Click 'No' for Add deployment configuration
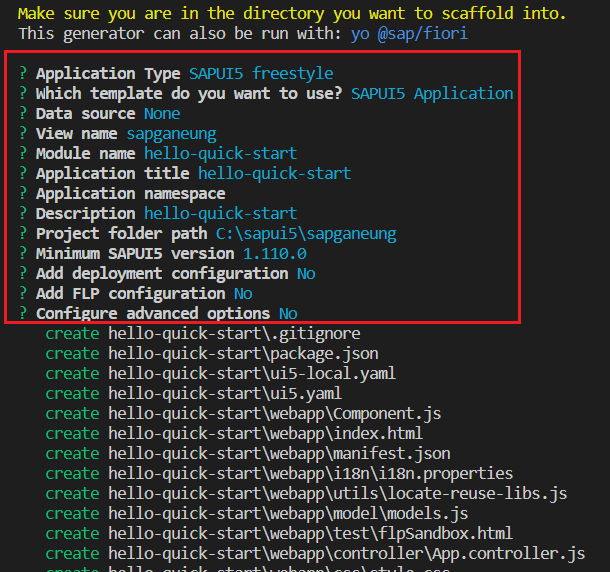Viewport: 610px width, 572px height. [x=306, y=274]
